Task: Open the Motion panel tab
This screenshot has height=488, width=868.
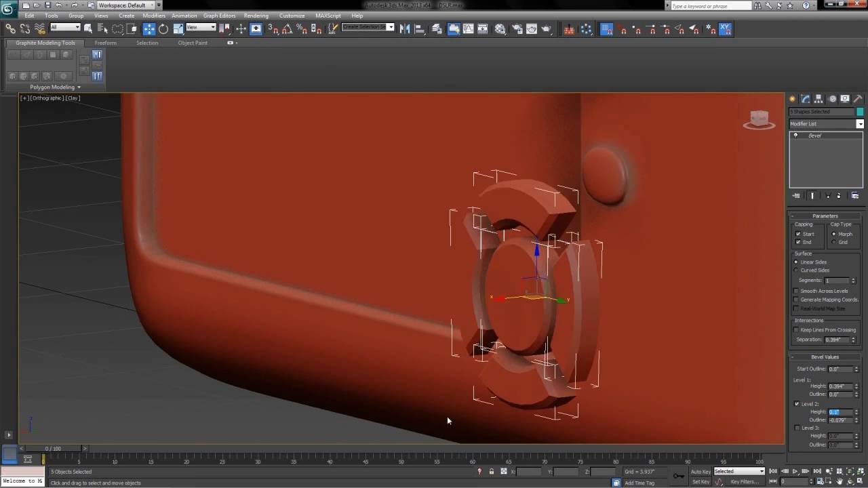Action: (832, 99)
